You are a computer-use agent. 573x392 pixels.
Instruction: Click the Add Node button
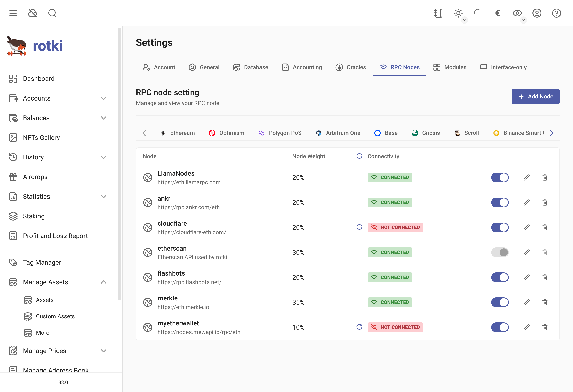click(536, 96)
